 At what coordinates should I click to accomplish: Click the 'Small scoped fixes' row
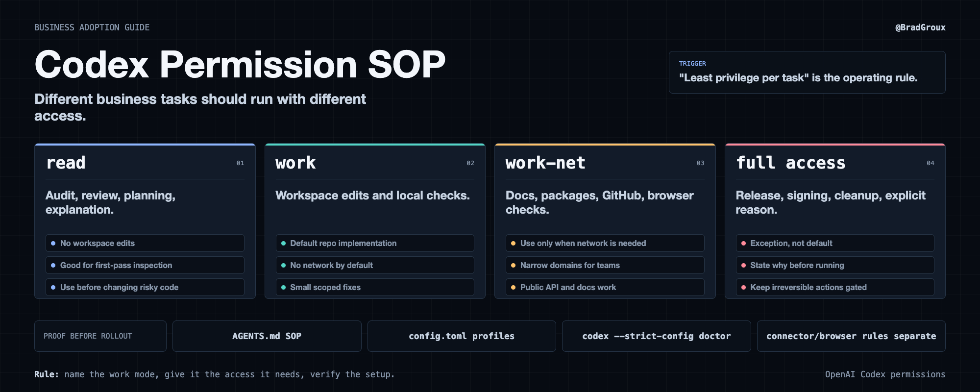coord(375,287)
